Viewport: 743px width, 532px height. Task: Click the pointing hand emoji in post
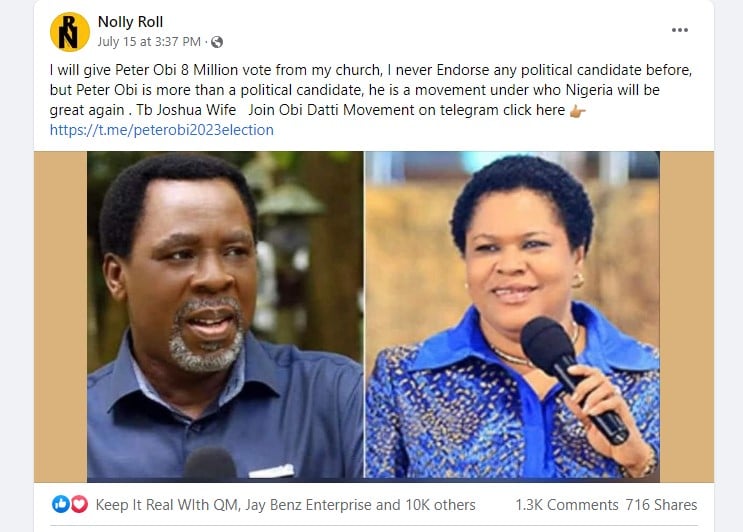pos(577,111)
